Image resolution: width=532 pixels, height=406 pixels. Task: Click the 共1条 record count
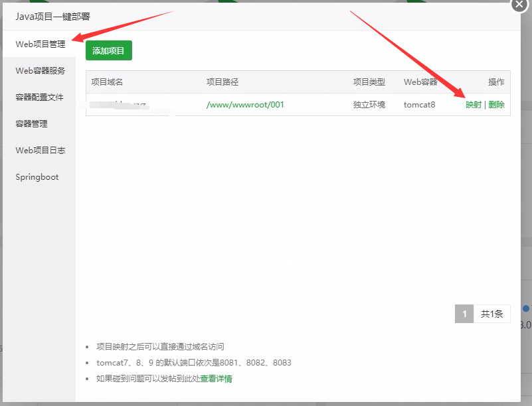tap(491, 314)
